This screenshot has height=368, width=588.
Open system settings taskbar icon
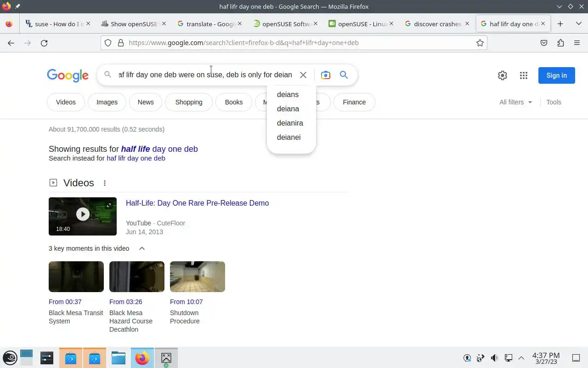[x=47, y=358]
